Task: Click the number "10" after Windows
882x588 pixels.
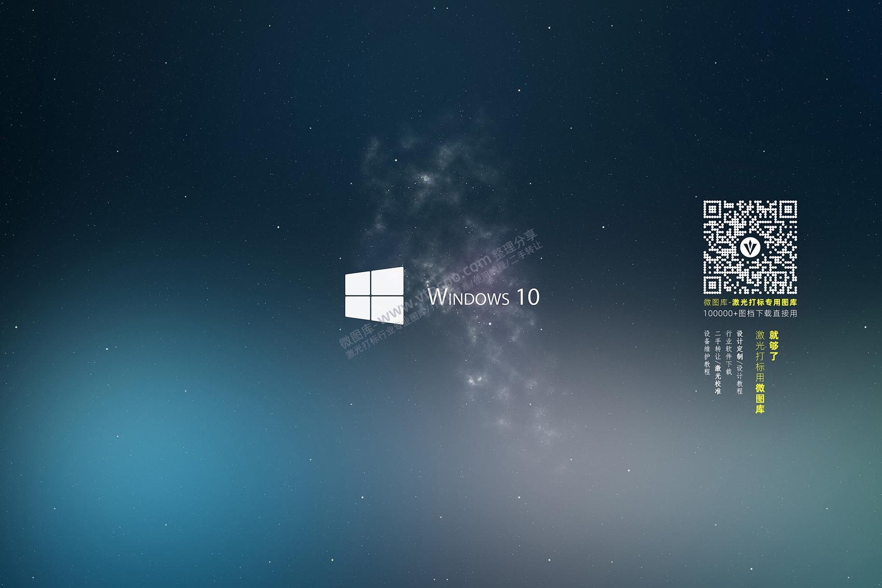Action: point(527,297)
